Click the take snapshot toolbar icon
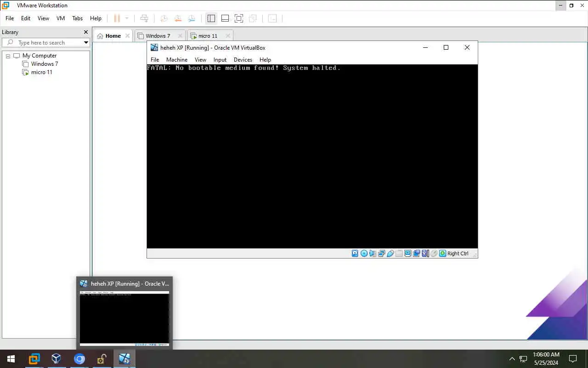 pos(164,18)
